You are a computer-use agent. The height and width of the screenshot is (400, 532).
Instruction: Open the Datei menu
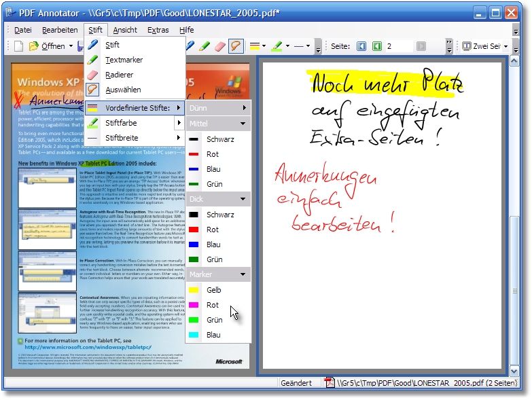coord(22,30)
